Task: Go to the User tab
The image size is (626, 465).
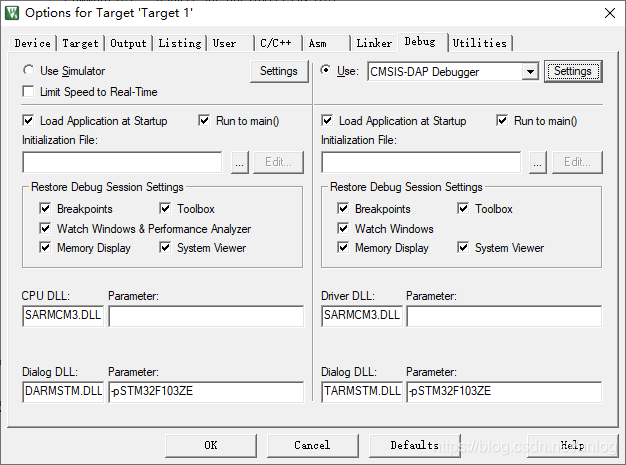Action: (230, 43)
